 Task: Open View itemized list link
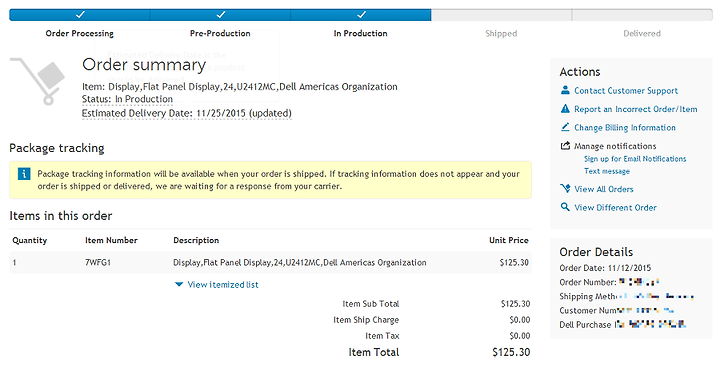coord(223,285)
